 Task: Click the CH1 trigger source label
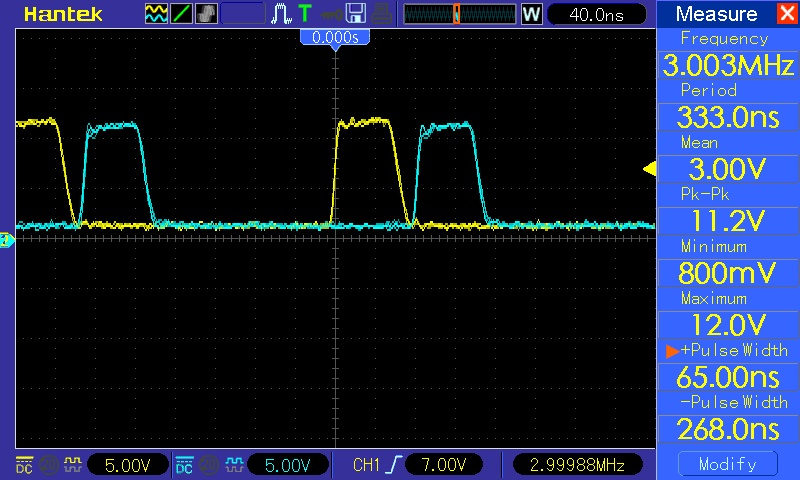[x=366, y=465]
